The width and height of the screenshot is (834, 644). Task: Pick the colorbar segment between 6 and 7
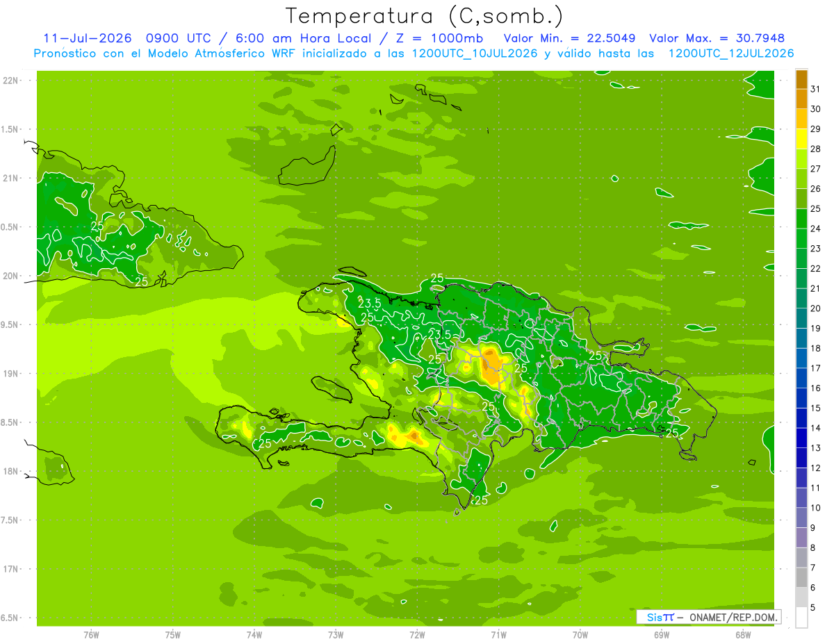pyautogui.click(x=801, y=579)
